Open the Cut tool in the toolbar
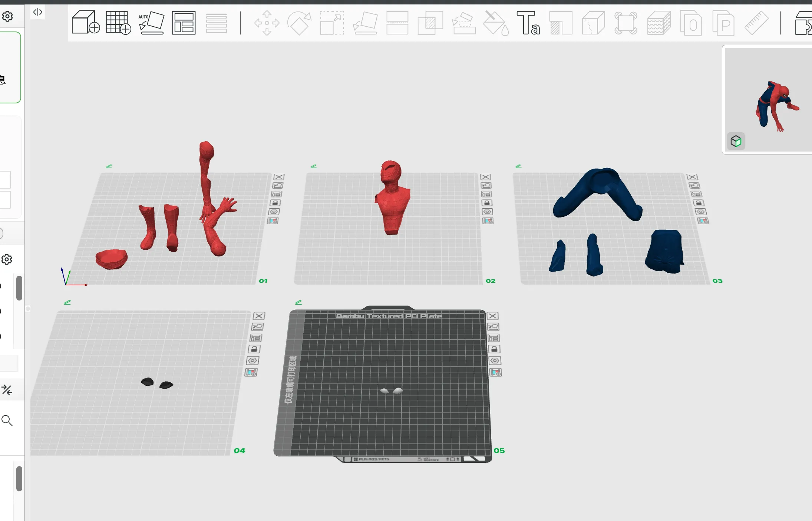 [x=397, y=23]
